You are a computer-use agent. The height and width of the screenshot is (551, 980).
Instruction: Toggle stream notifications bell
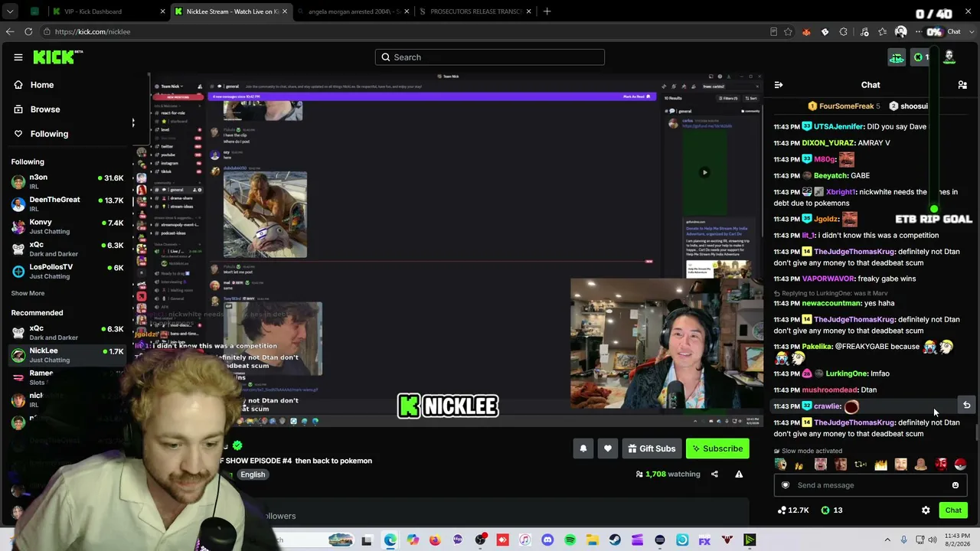pos(583,449)
